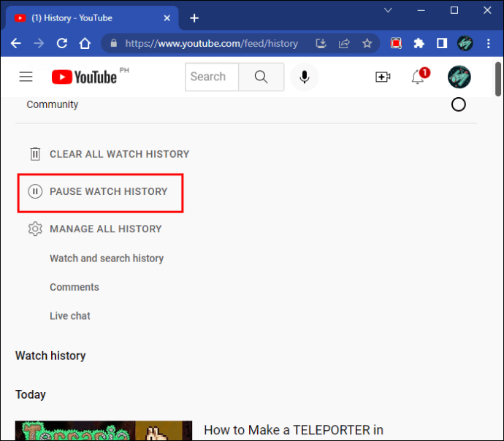Click the trash can icon for clearing history
The image size is (504, 441).
pos(35,154)
